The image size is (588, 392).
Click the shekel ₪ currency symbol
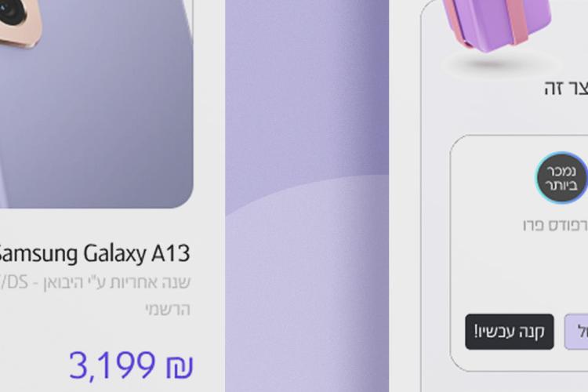click(180, 367)
